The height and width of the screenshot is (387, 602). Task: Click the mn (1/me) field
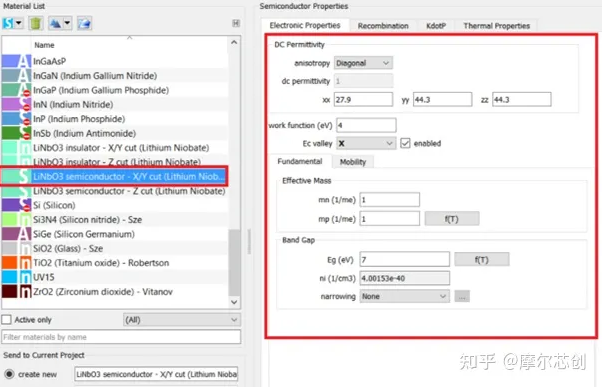click(389, 200)
